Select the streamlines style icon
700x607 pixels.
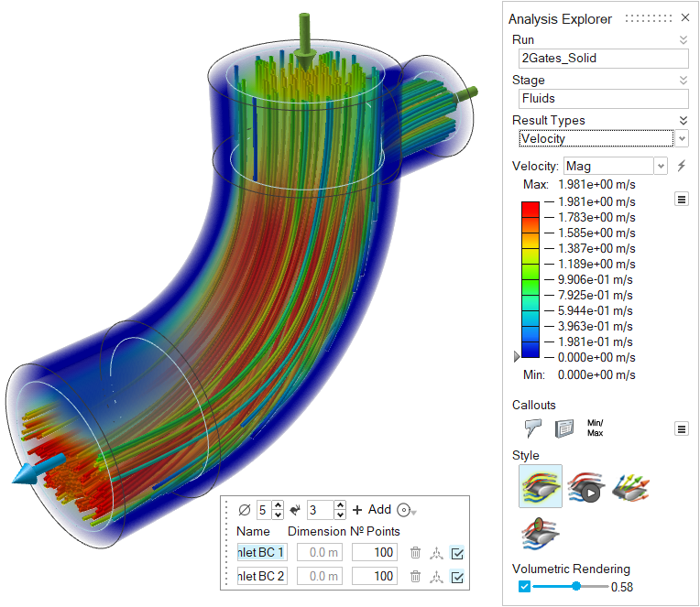tap(540, 486)
